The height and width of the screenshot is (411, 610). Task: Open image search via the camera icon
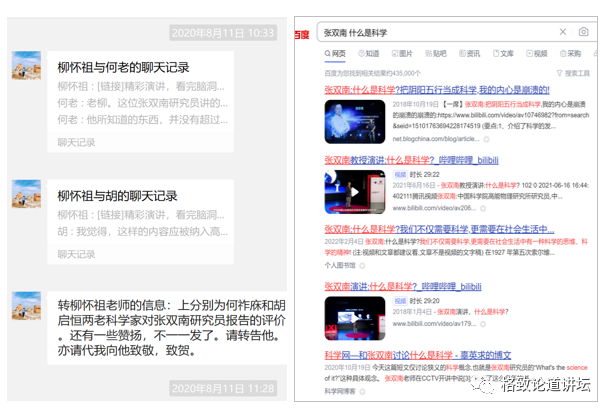(583, 32)
